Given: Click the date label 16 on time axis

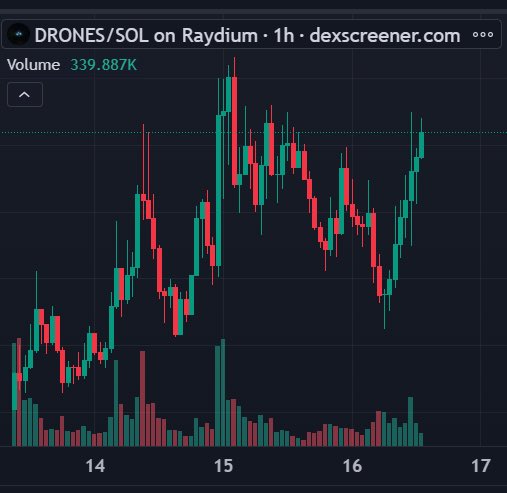Looking at the screenshot, I should pyautogui.click(x=352, y=466).
